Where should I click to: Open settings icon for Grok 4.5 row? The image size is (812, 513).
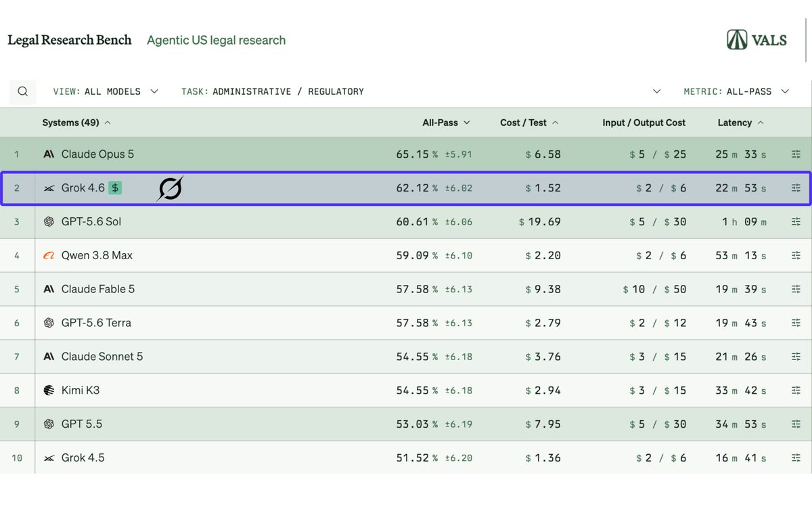[796, 458]
